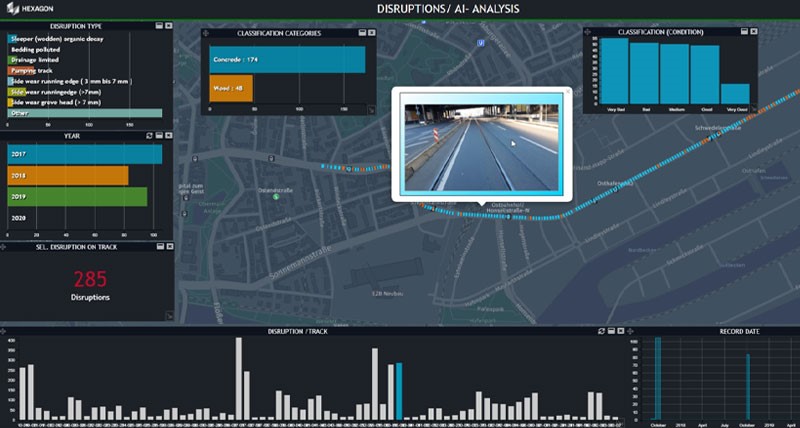800x428 pixels.
Task: Click the U-Bahn station icon on map
Action: click(x=481, y=43)
